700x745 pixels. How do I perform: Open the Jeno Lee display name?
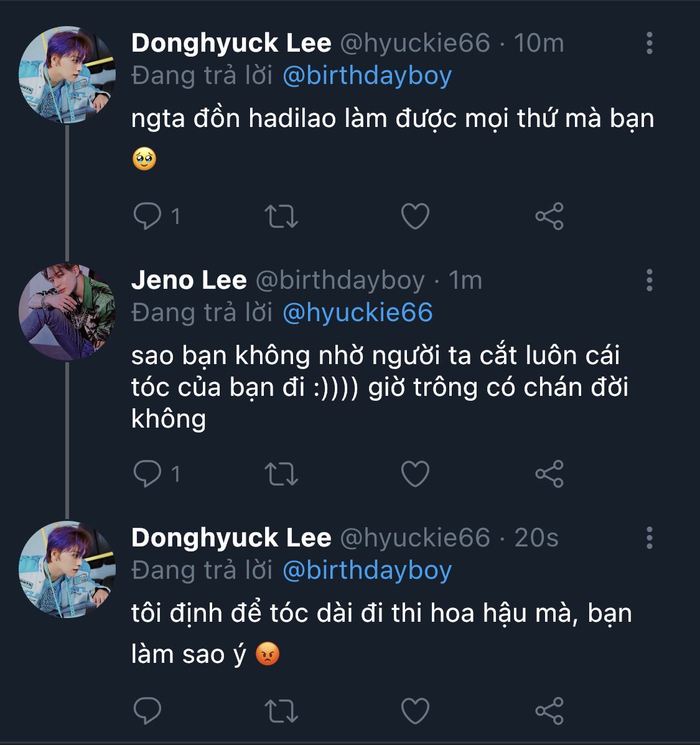click(x=189, y=281)
